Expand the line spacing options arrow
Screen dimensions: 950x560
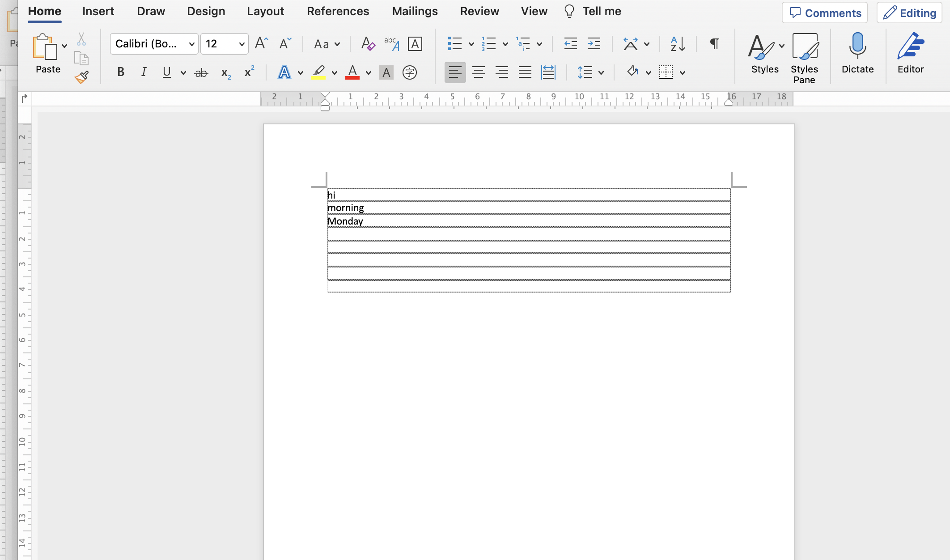(601, 72)
